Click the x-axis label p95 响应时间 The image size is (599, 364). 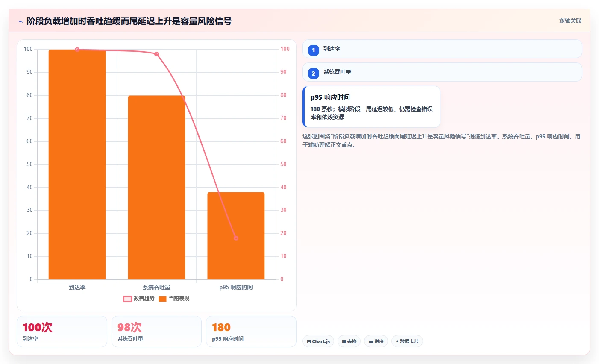coord(236,287)
